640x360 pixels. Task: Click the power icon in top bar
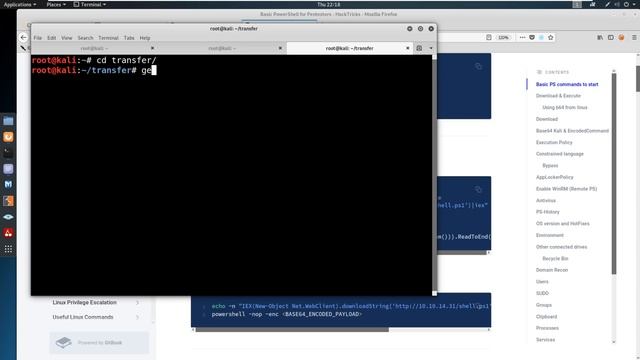pyautogui.click(x=626, y=4)
